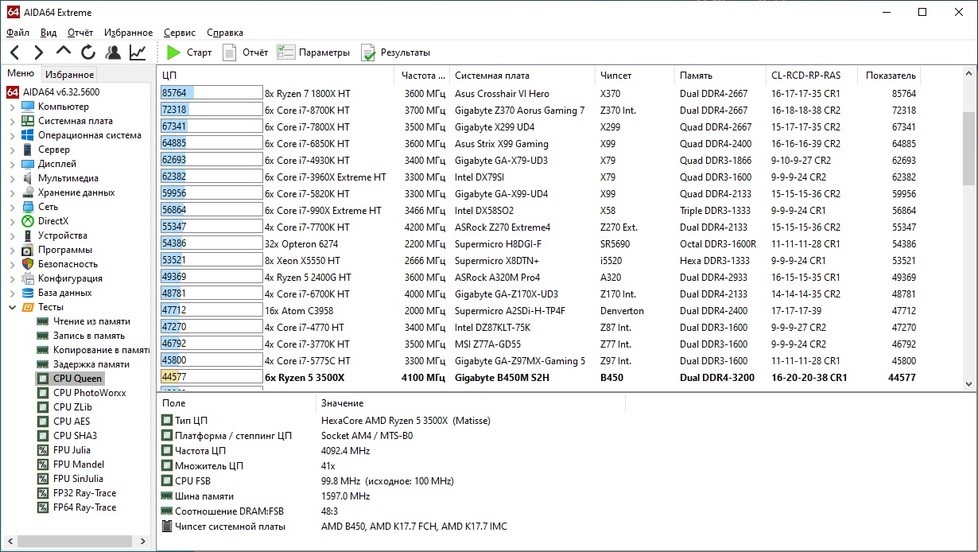Click the Показатель column header
Image resolution: width=978 pixels, height=552 pixels.
[x=890, y=75]
